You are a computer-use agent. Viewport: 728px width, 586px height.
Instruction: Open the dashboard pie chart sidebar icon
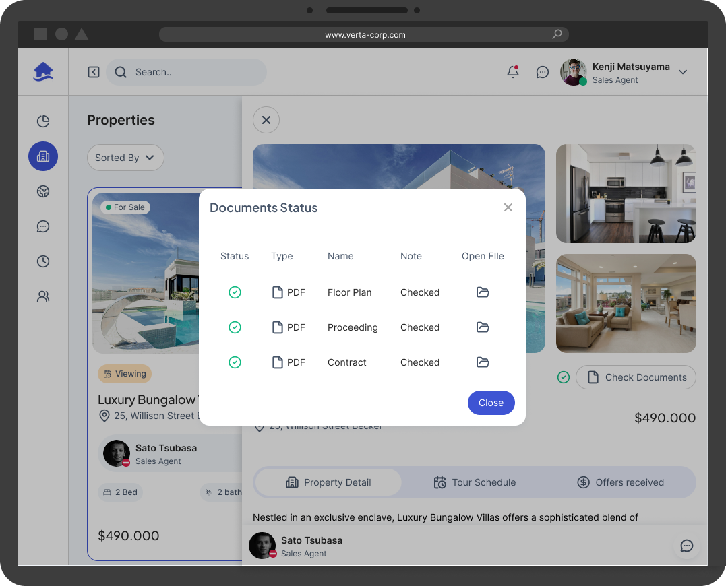pyautogui.click(x=43, y=121)
